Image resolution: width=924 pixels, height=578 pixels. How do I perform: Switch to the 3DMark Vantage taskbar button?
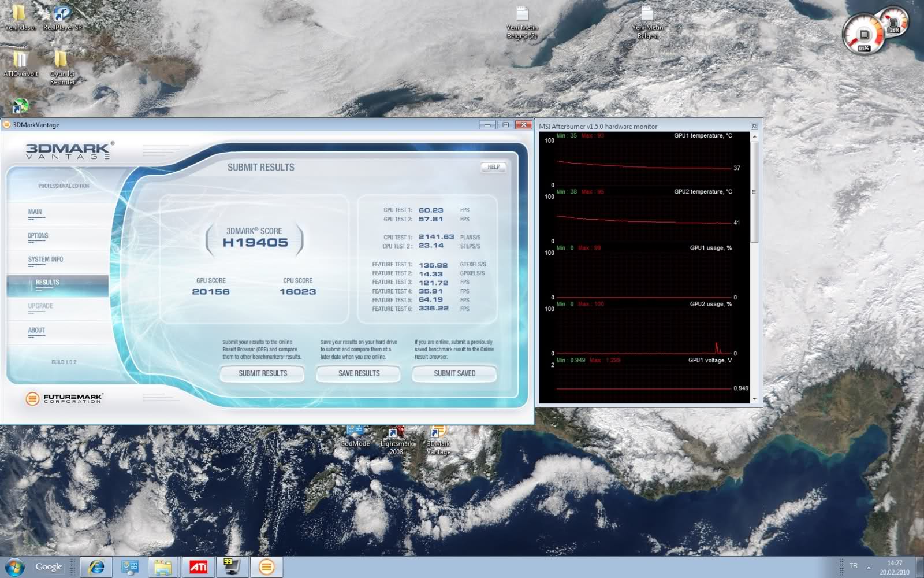[x=266, y=567]
